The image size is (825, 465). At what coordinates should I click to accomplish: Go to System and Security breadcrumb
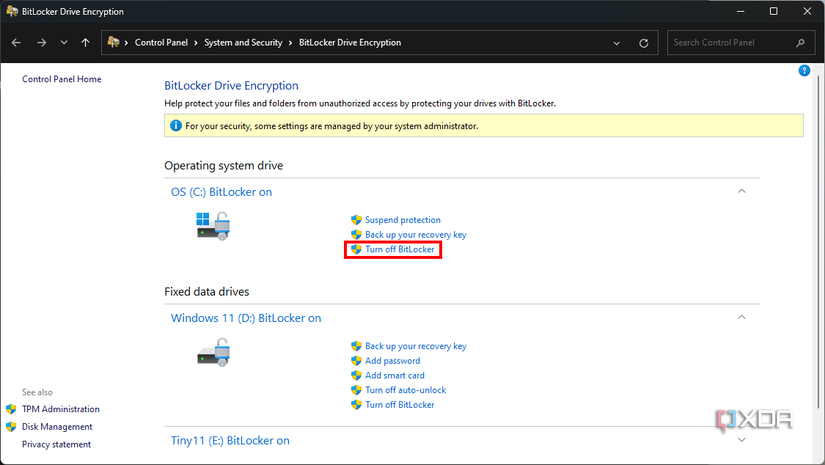pos(244,43)
